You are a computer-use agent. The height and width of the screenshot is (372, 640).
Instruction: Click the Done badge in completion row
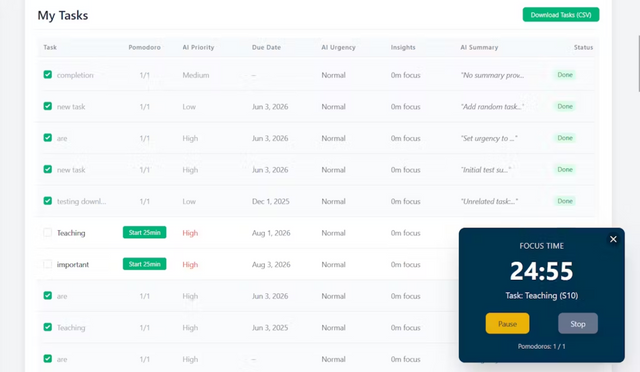565,75
